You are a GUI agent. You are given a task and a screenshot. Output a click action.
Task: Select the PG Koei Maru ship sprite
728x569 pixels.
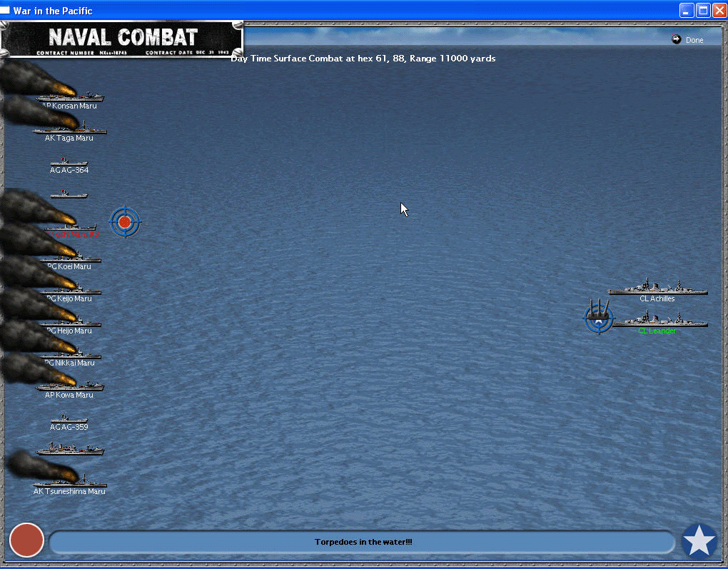pos(71,258)
